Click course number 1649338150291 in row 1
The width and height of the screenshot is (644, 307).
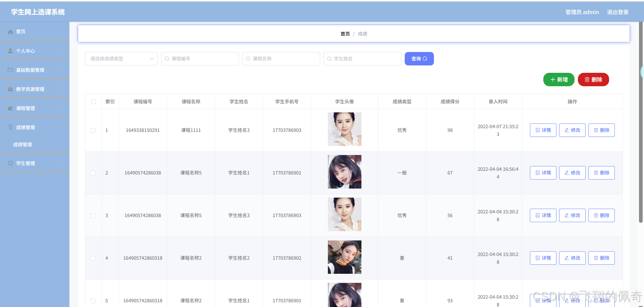click(143, 130)
